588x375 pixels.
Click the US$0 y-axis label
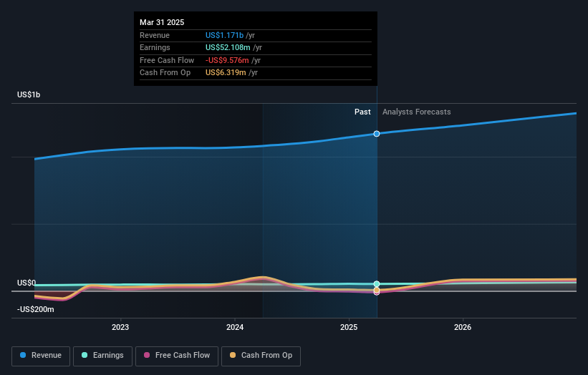coord(26,283)
